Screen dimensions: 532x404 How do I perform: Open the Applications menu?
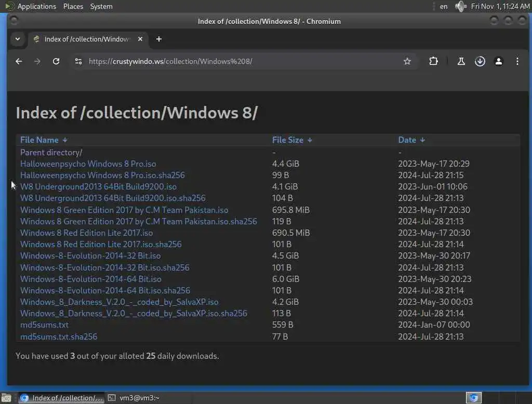pos(37,6)
